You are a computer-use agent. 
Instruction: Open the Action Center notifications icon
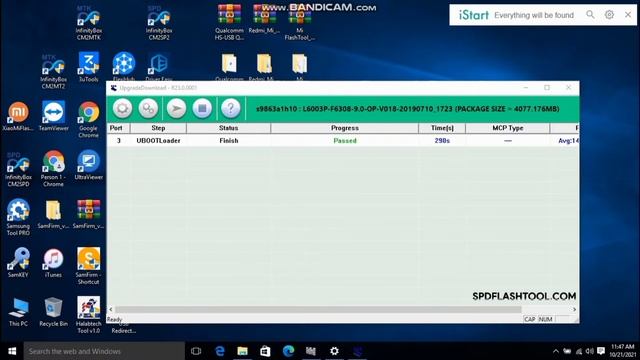pyautogui.click(x=601, y=351)
